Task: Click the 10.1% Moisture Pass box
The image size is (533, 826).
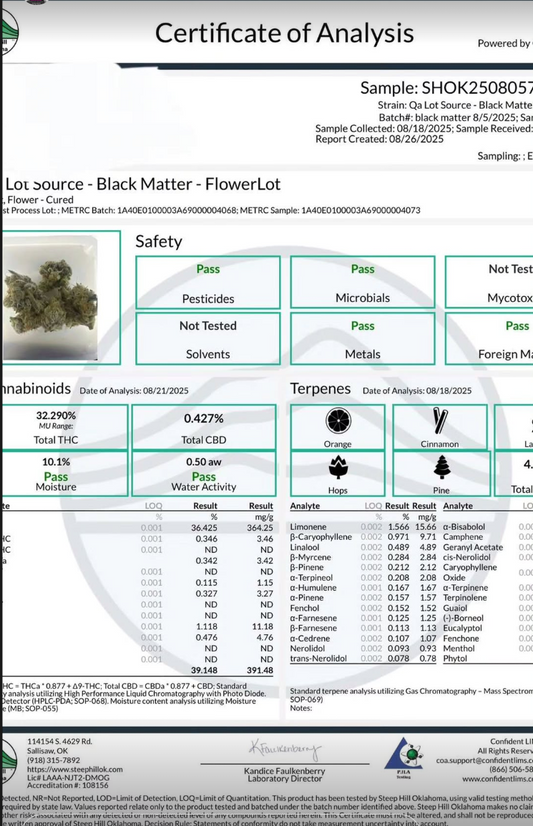Action: click(x=65, y=474)
